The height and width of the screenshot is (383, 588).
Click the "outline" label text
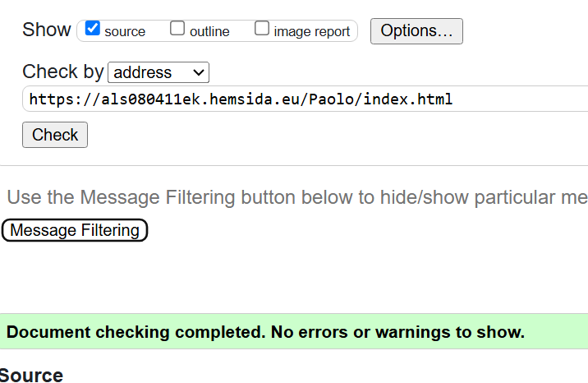point(209,32)
